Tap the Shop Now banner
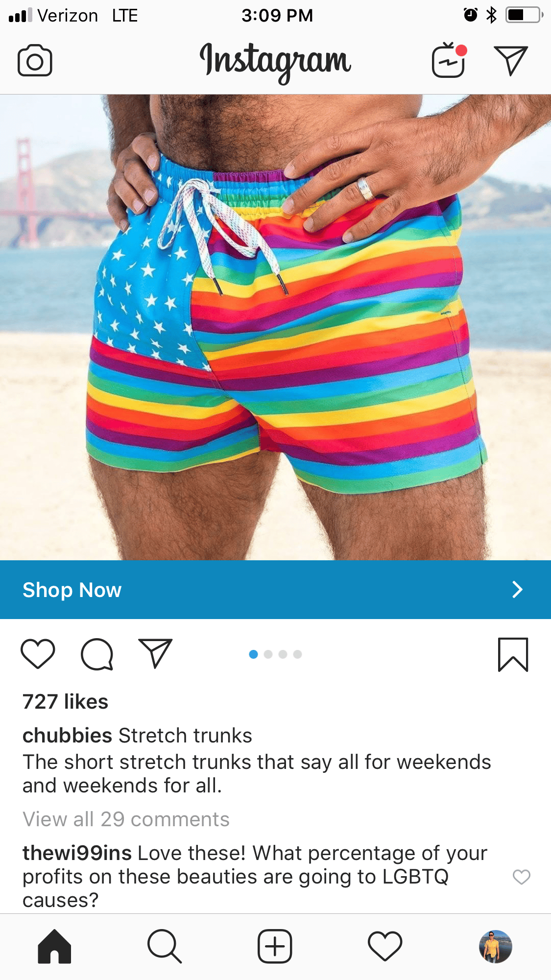Screen dimensions: 551x980 pos(275,590)
